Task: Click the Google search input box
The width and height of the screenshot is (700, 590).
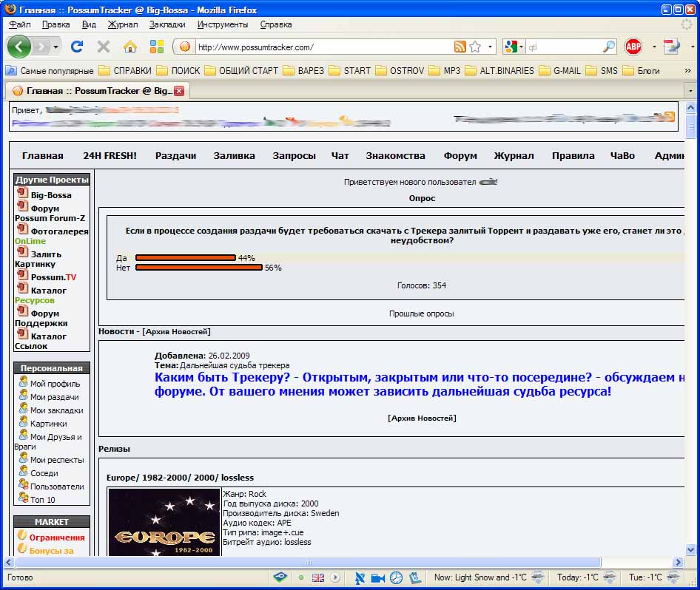Action: (x=563, y=47)
